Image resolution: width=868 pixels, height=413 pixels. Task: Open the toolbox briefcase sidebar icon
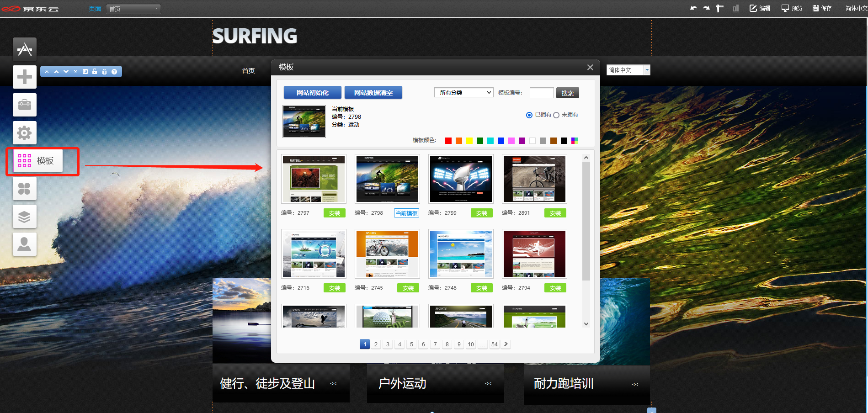coord(25,105)
